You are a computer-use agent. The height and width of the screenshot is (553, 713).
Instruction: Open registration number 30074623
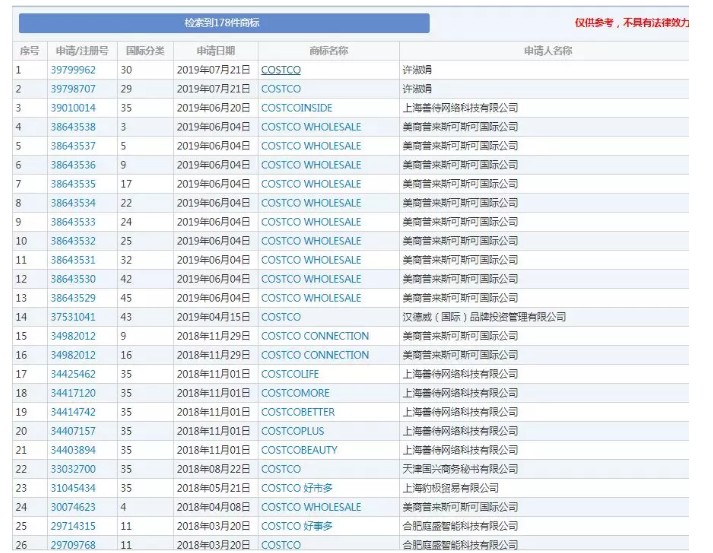click(73, 507)
